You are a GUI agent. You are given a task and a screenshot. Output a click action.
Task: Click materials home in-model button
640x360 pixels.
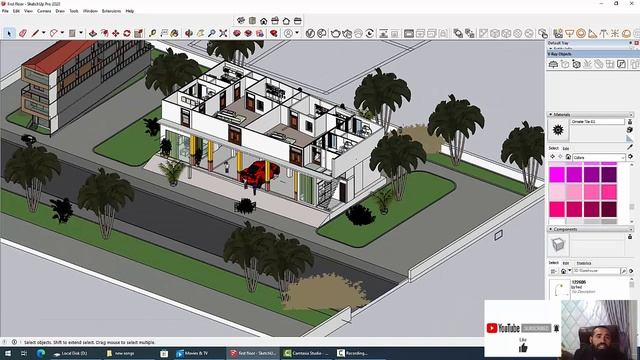coord(568,157)
